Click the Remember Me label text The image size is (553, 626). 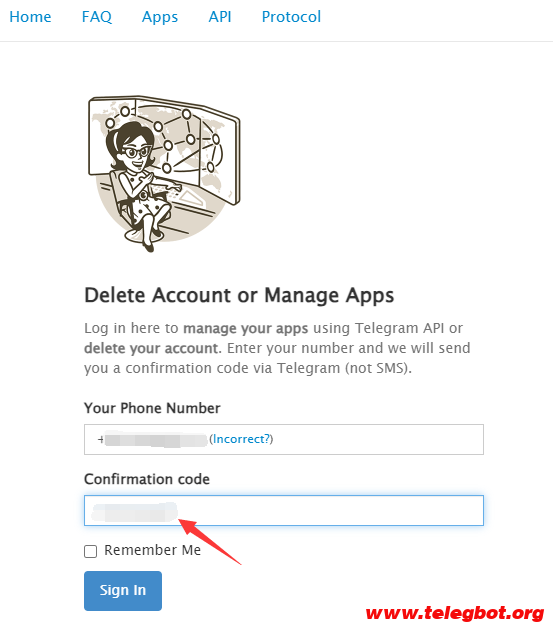pos(153,550)
